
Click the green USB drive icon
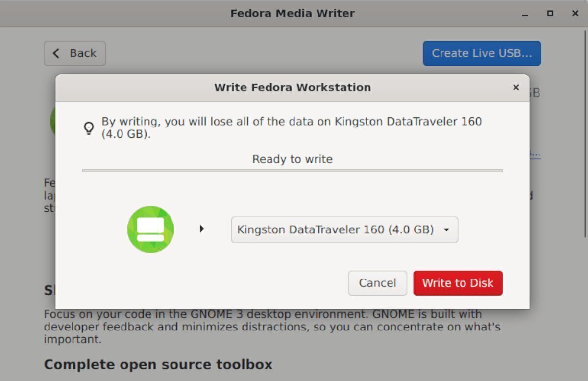(150, 229)
